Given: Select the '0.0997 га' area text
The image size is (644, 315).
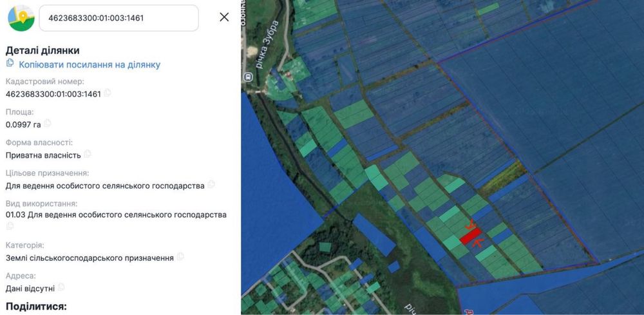Looking at the screenshot, I should (23, 124).
